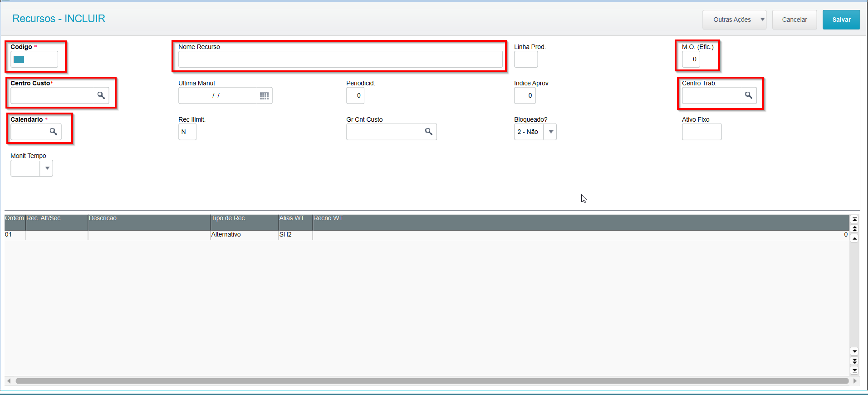Page up in grid scroll arrows
Screen dimensions: 868x395
(854, 229)
